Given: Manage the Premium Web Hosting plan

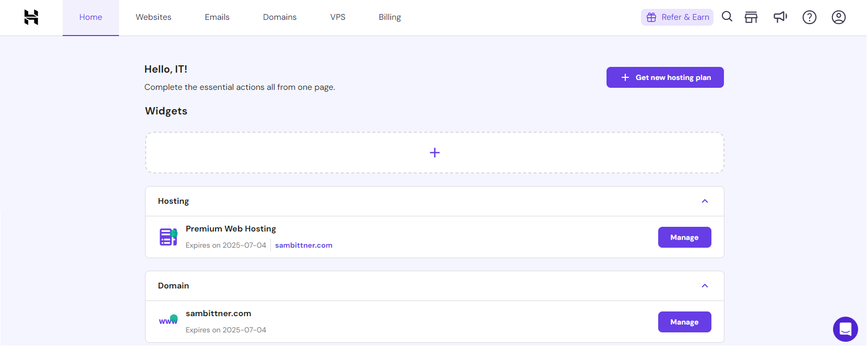Looking at the screenshot, I should click(684, 237).
